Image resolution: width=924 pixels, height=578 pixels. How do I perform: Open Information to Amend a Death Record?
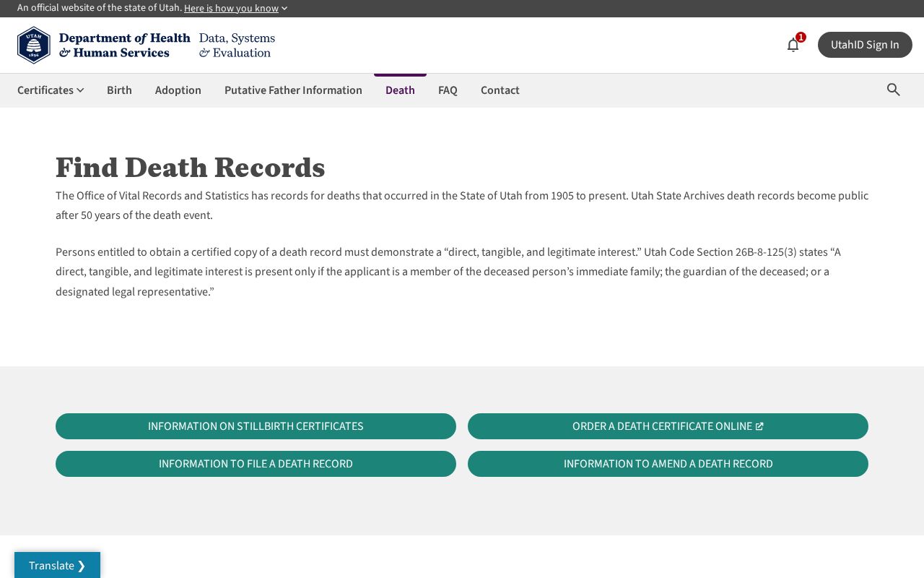click(668, 464)
